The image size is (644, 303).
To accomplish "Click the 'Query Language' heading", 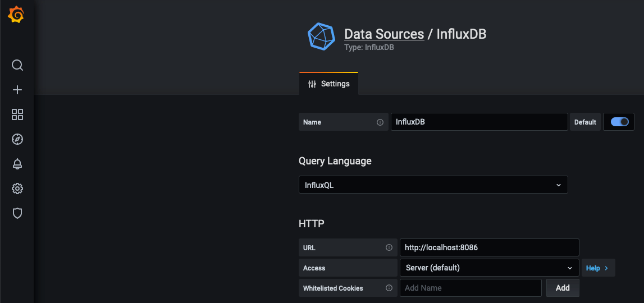I will click(x=335, y=162).
